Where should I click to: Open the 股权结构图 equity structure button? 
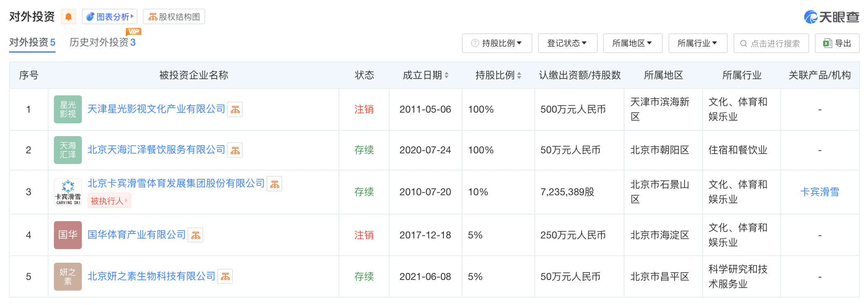[174, 17]
